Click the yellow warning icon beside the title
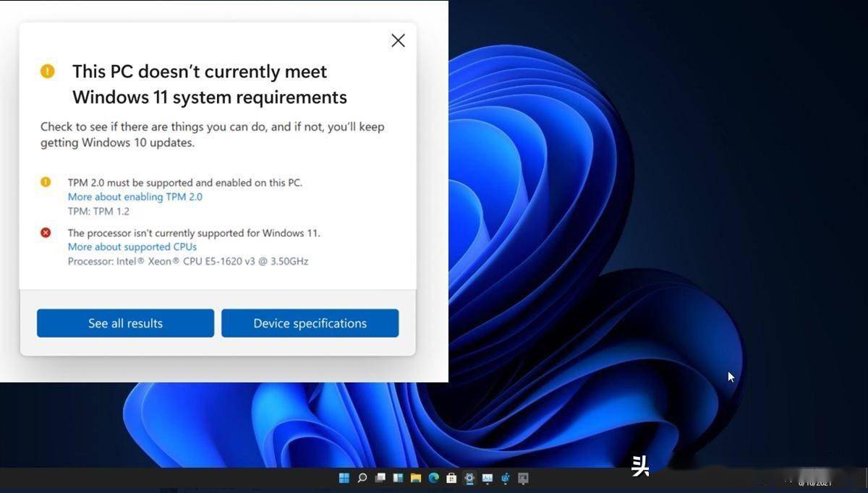This screenshot has width=868, height=493. (x=47, y=71)
